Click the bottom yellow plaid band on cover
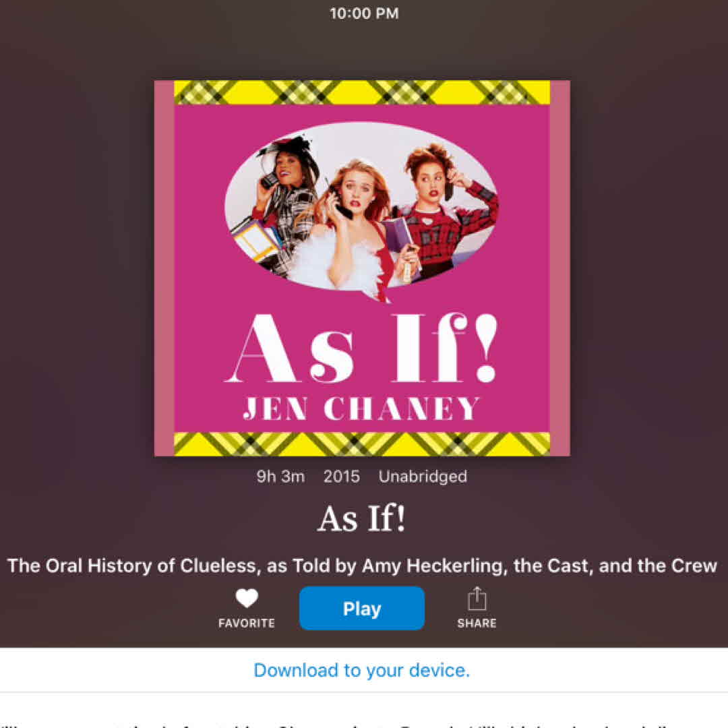 tap(362, 444)
